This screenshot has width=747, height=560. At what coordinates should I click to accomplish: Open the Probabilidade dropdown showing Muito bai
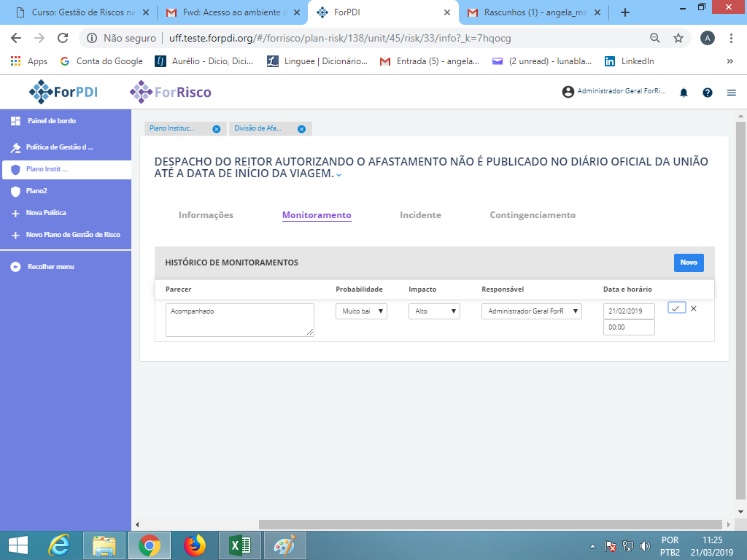point(361,311)
